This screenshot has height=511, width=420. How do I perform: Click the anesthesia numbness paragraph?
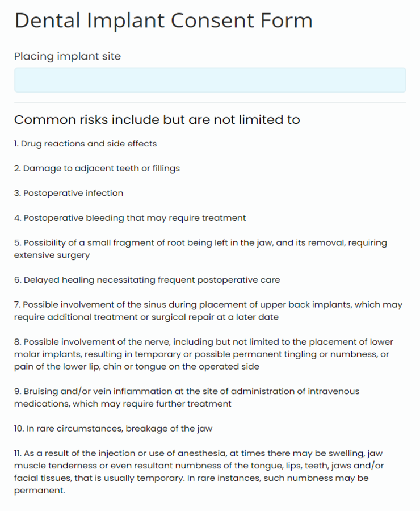tap(199, 472)
